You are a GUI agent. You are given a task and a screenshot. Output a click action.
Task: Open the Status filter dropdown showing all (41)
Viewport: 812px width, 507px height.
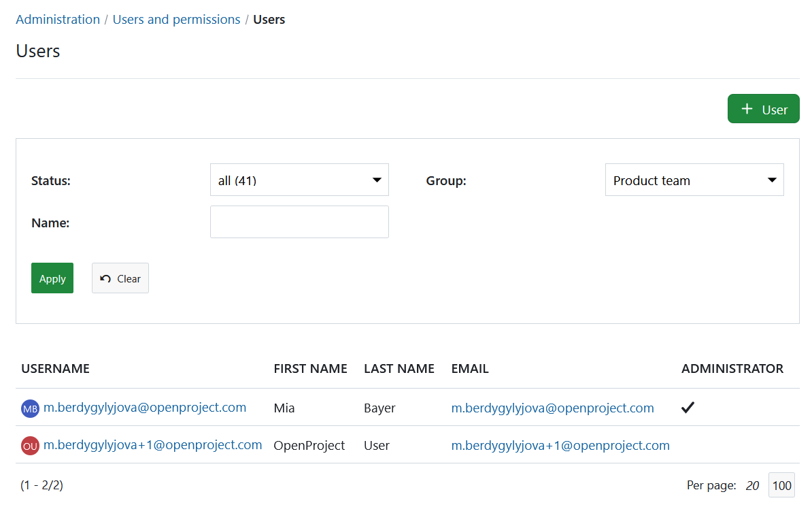click(x=299, y=180)
